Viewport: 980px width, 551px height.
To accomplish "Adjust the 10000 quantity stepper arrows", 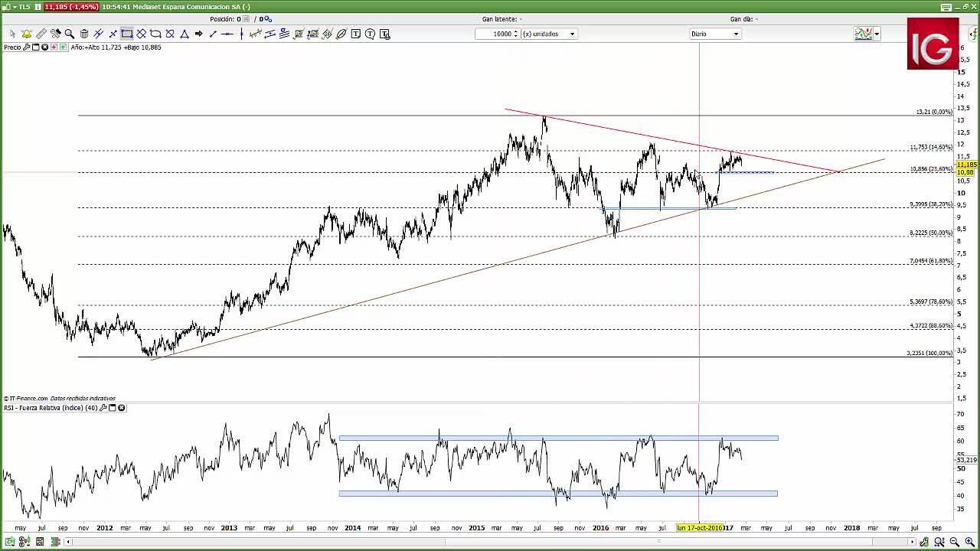I will (x=516, y=34).
